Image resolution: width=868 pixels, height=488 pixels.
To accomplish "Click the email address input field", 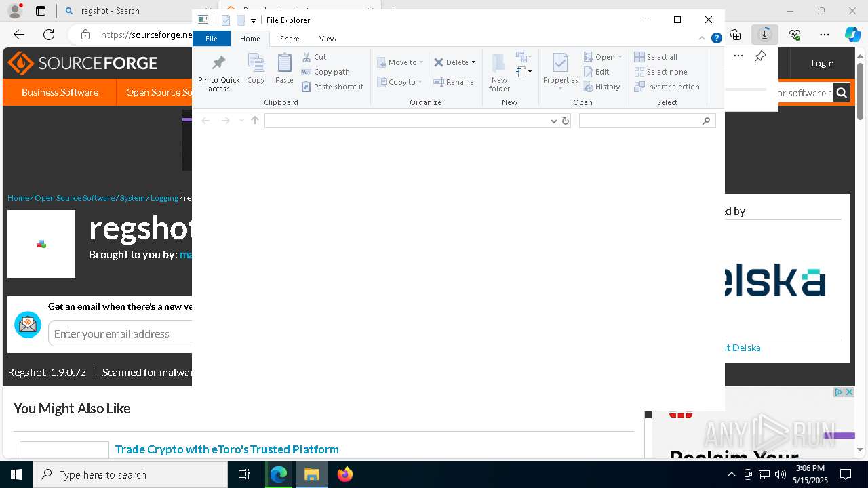I will [x=121, y=333].
